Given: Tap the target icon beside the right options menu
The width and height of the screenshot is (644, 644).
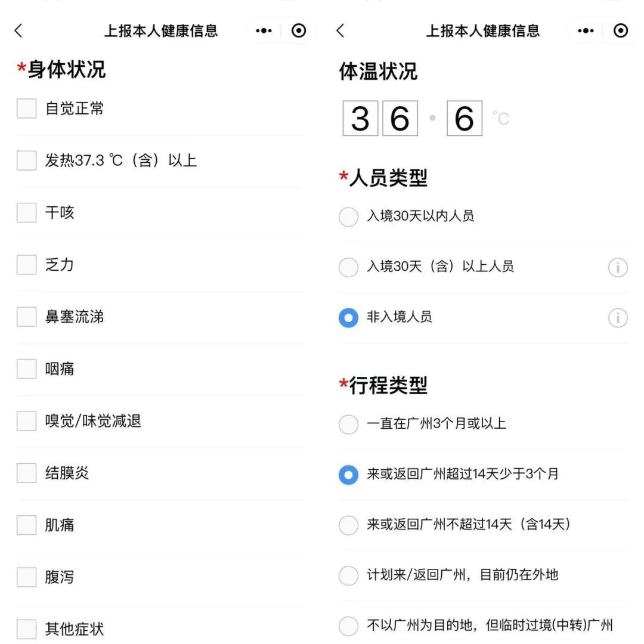Looking at the screenshot, I should (x=620, y=30).
